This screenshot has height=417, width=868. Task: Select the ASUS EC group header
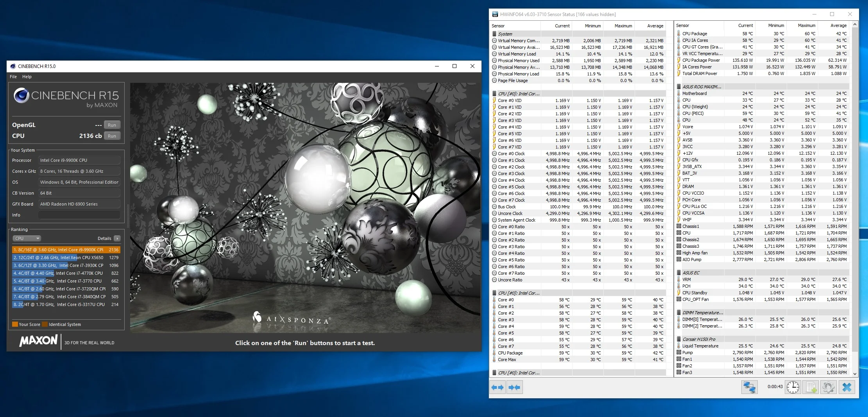762,273
